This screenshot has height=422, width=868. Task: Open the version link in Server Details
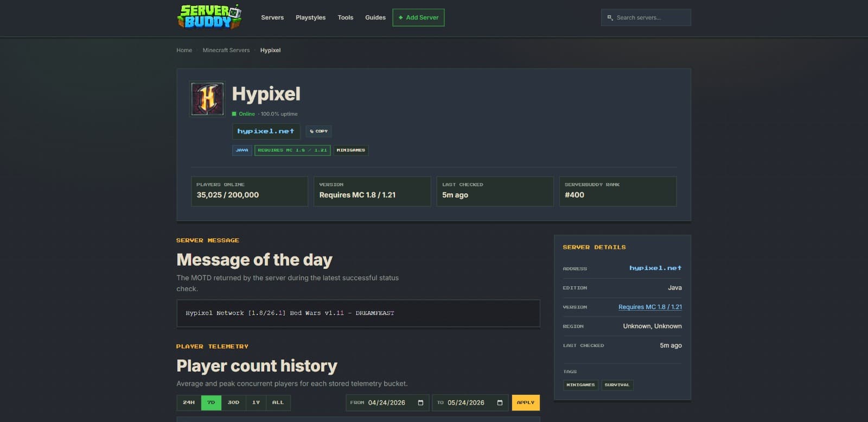[650, 307]
